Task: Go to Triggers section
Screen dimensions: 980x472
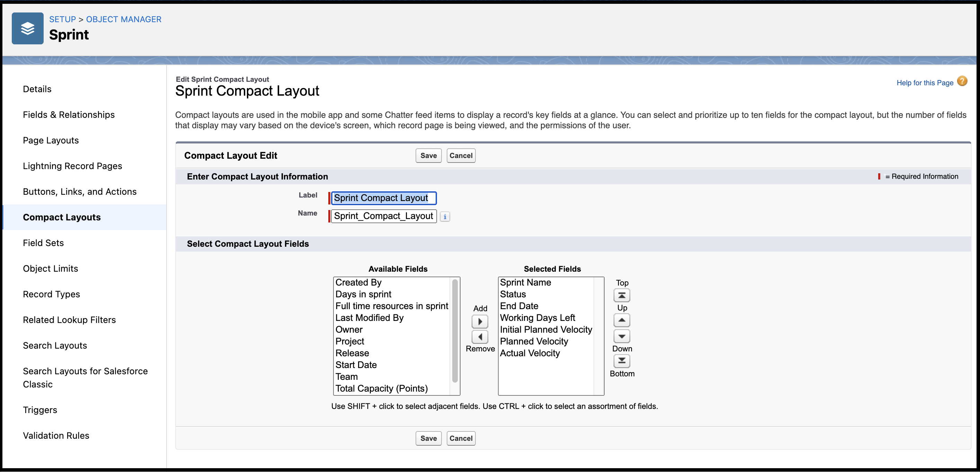Action: pos(40,410)
